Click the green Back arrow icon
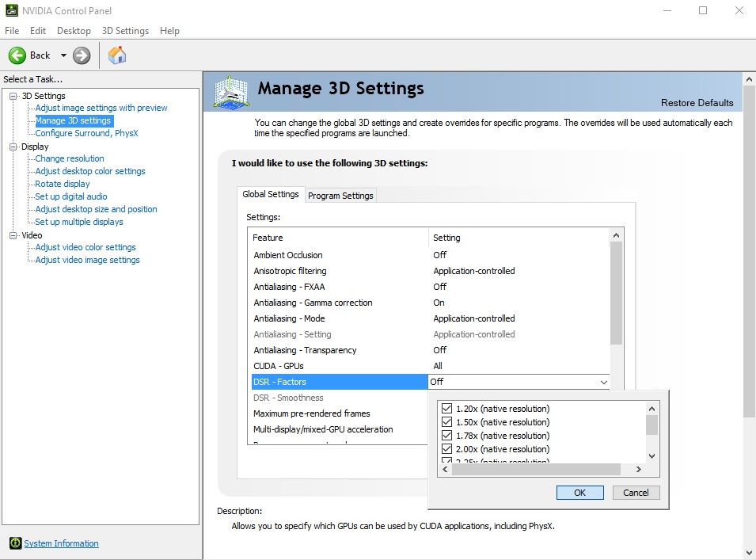 pos(17,55)
